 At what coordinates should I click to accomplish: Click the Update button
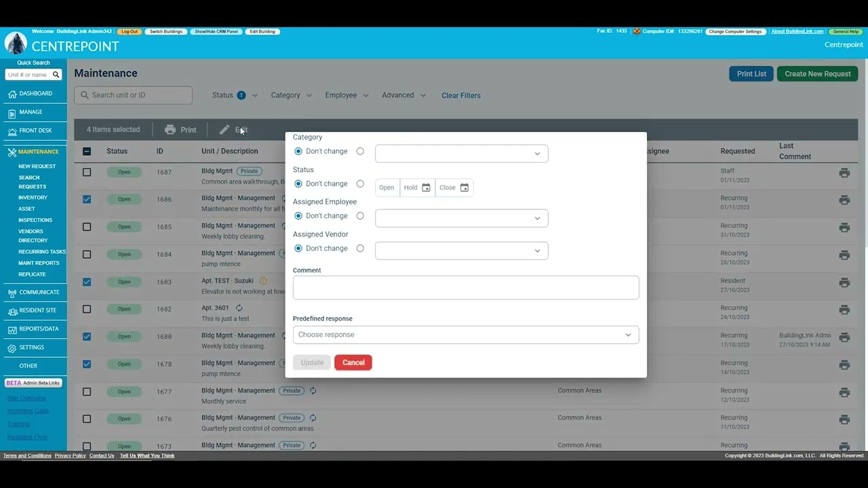312,363
